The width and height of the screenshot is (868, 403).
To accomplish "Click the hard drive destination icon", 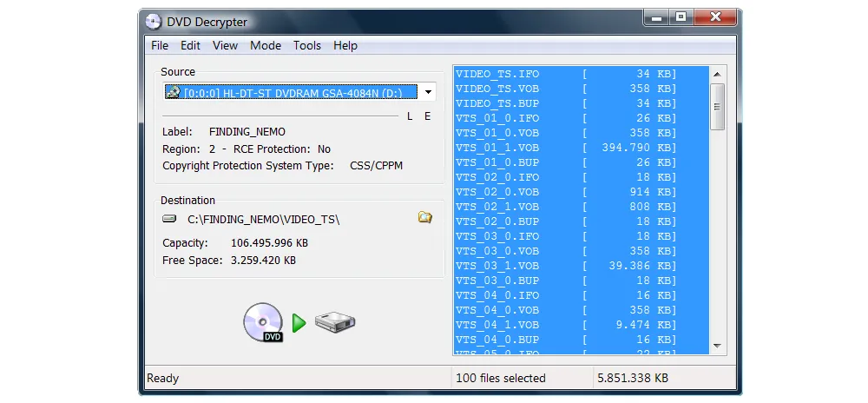I will [335, 322].
